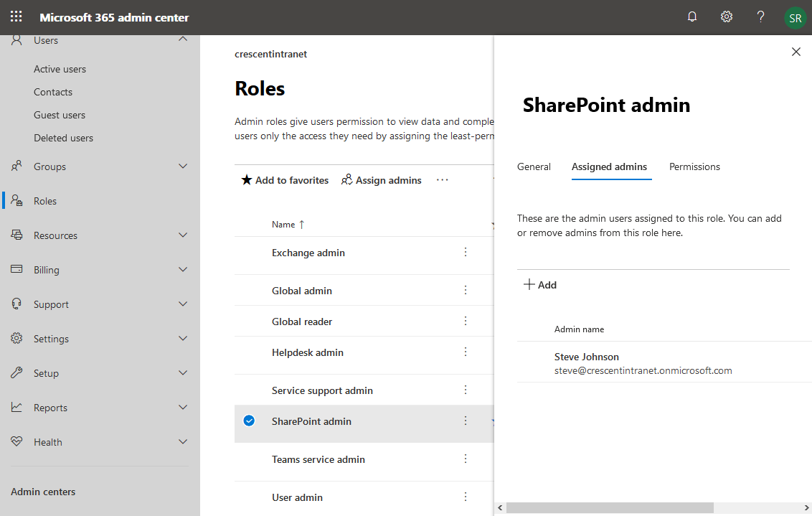
Task: Open the Microsoft 365 app launcher
Action: pyautogui.click(x=16, y=16)
